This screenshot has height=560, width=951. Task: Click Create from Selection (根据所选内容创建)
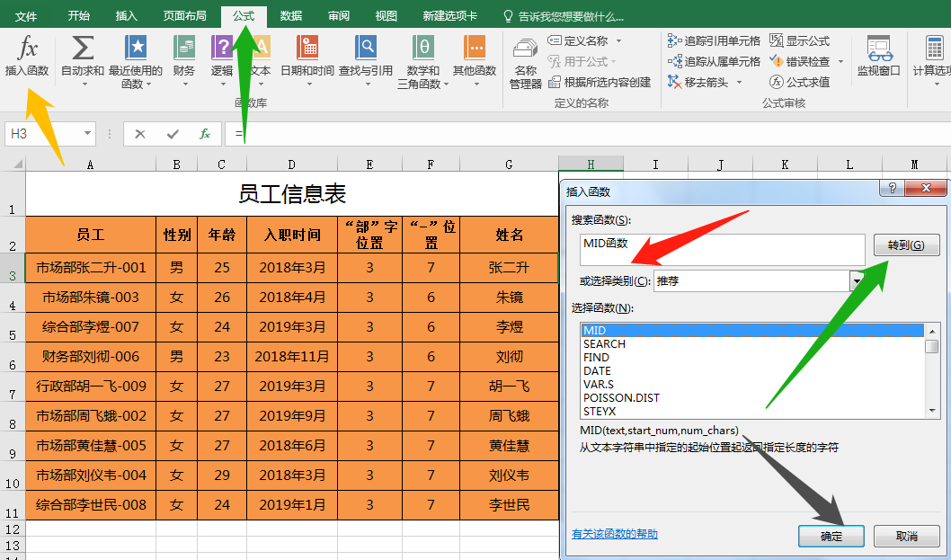coord(600,82)
